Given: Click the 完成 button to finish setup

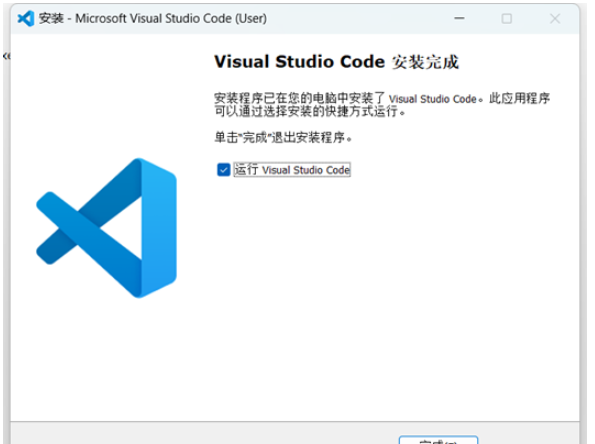Looking at the screenshot, I should click(438, 440).
